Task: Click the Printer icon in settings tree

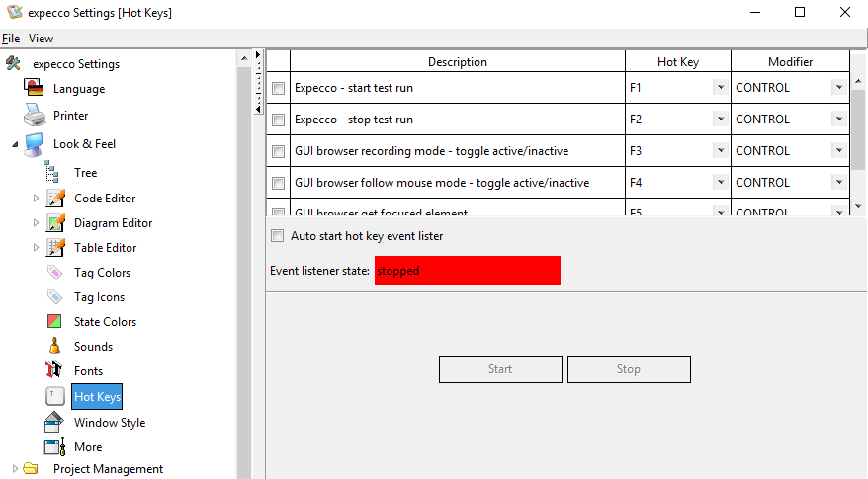Action: pos(34,115)
